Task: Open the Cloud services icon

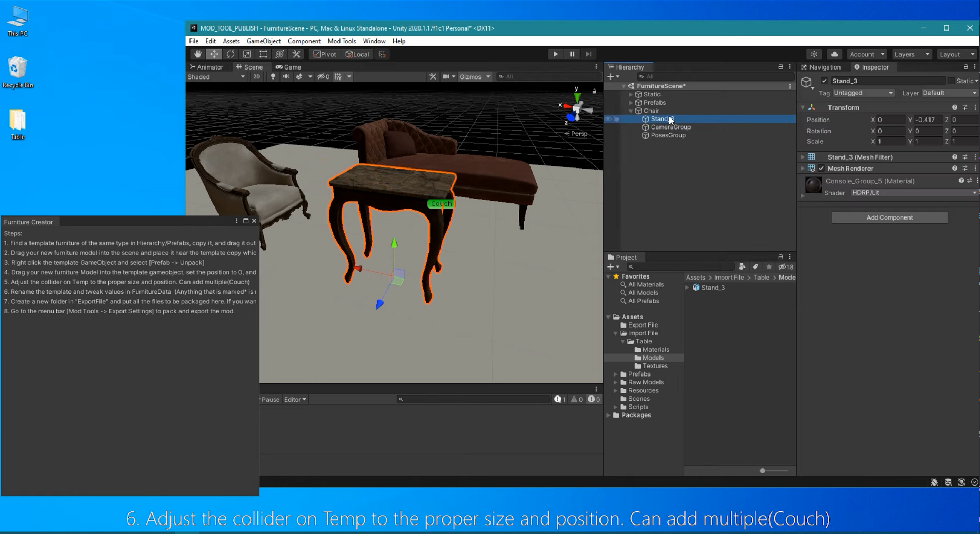Action: pos(834,54)
